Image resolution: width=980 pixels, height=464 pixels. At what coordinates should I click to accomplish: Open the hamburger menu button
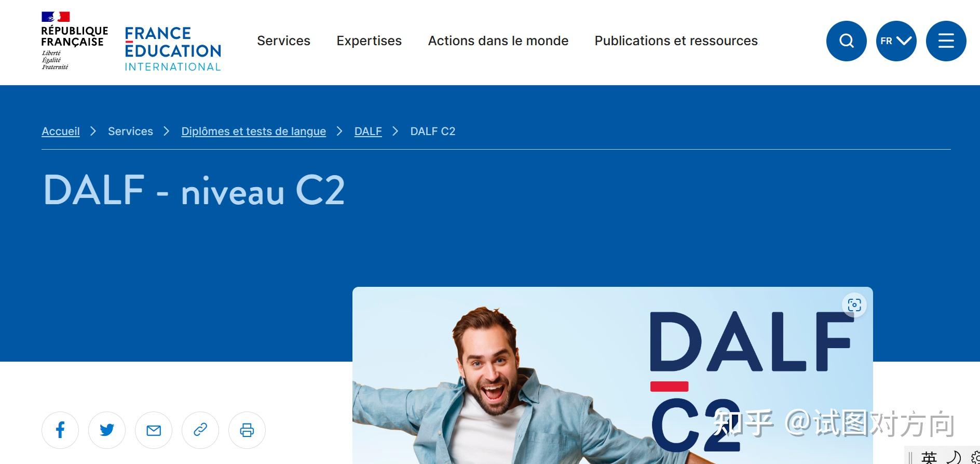pyautogui.click(x=946, y=41)
